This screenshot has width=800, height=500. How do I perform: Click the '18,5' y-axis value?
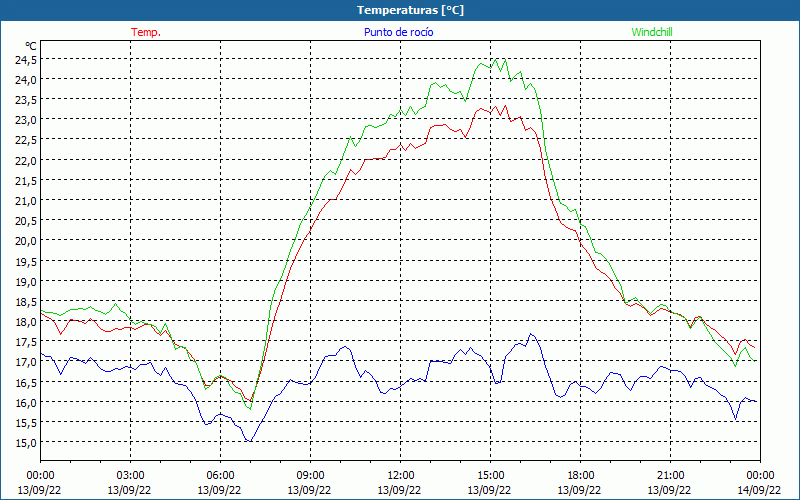(26, 302)
